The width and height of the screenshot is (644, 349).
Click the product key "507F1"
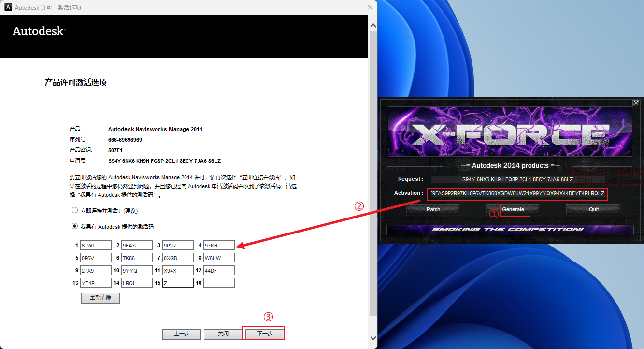click(x=115, y=150)
